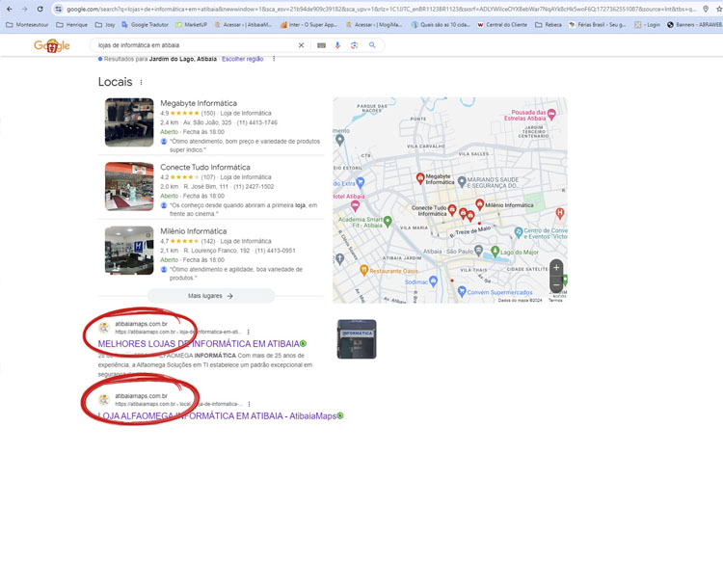Search by image with the Lens icon
The height and width of the screenshot is (588, 723).
click(354, 45)
